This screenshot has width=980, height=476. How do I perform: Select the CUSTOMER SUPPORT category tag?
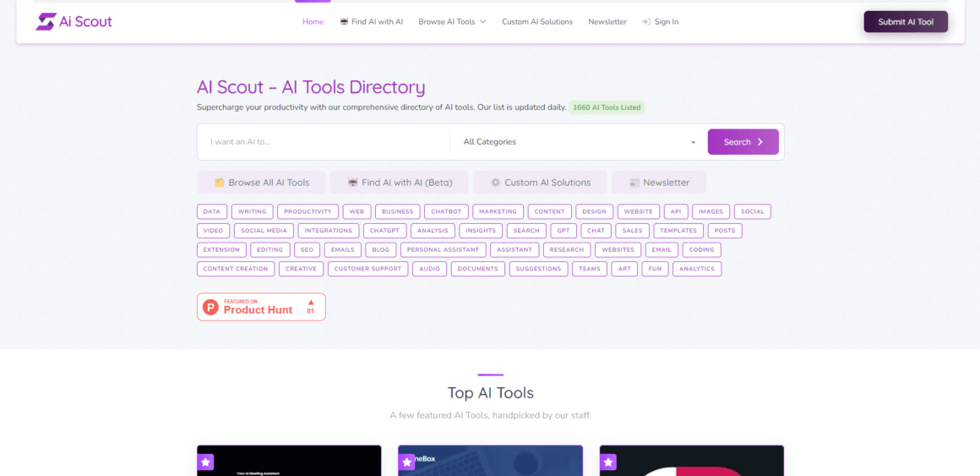coord(367,269)
